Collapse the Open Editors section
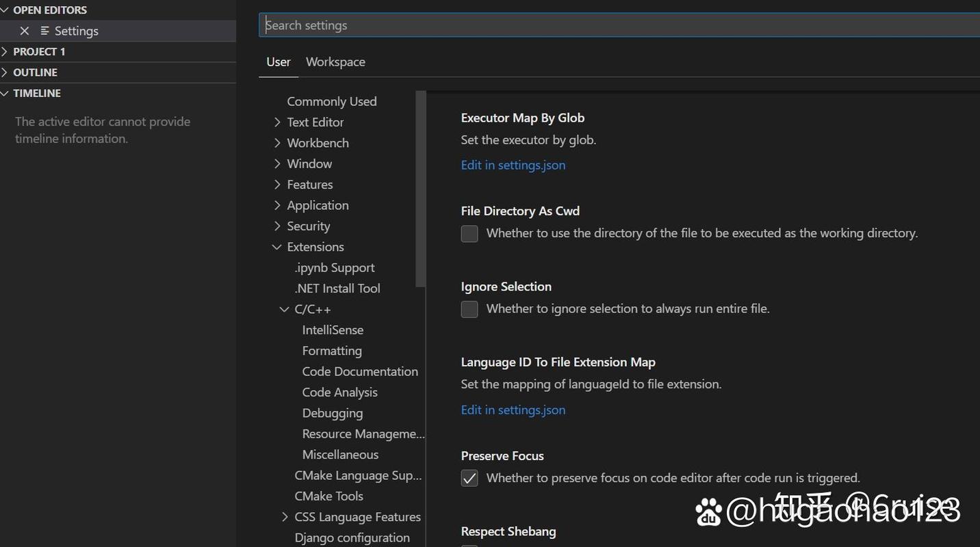 point(5,10)
